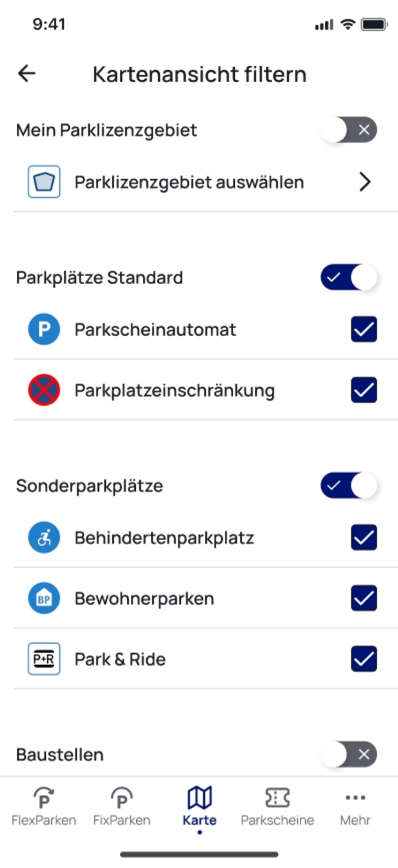Select the Parklizenzgebiet auswählen label
The width and height of the screenshot is (398, 868).
point(189,182)
